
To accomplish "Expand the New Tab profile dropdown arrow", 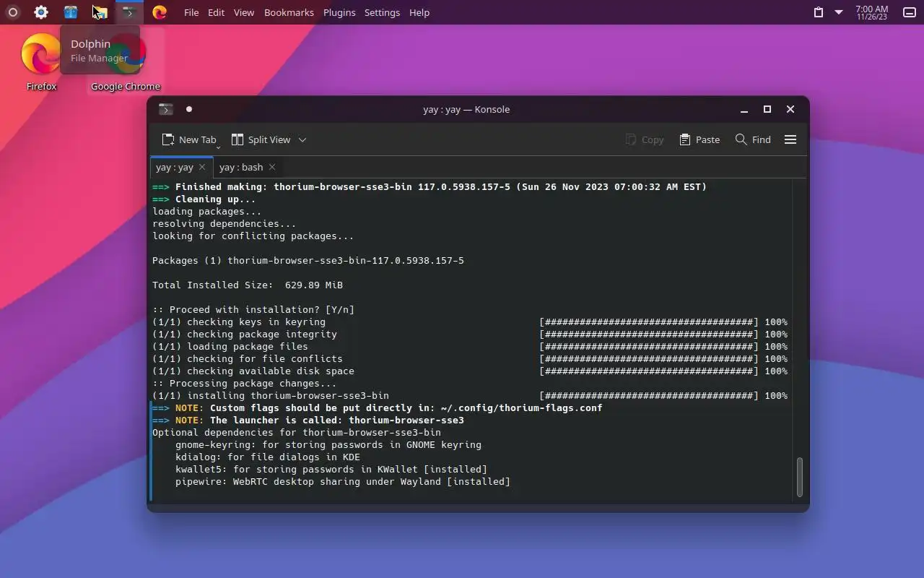I will coord(218,147).
